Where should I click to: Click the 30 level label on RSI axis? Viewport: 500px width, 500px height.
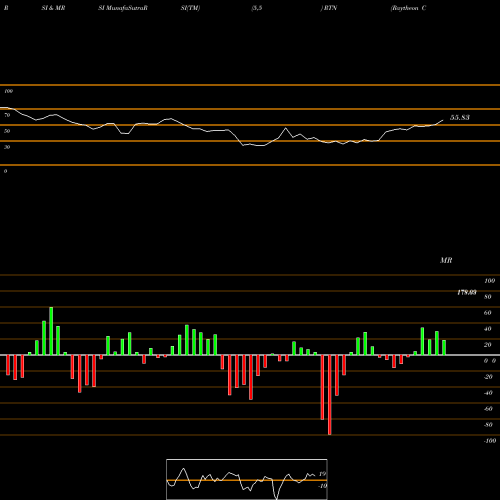(x=7, y=147)
